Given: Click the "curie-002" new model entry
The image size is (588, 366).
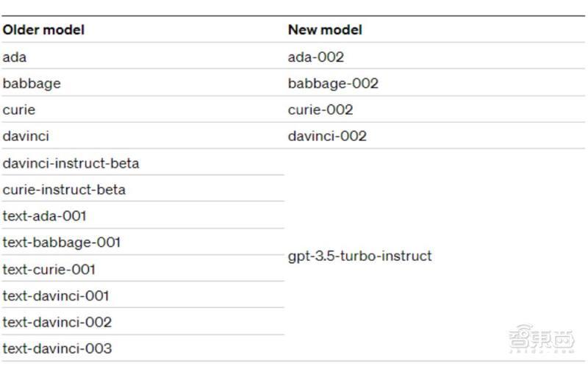Looking at the screenshot, I should [320, 110].
